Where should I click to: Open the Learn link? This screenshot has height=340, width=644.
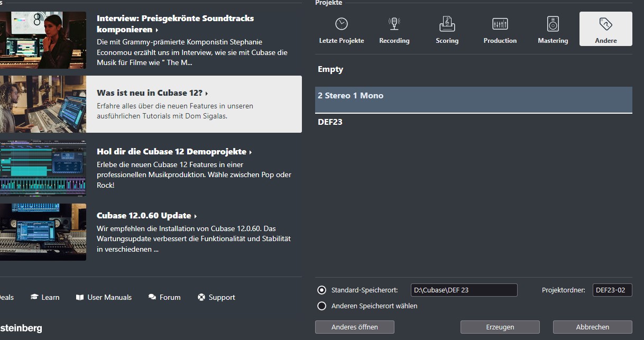click(50, 297)
